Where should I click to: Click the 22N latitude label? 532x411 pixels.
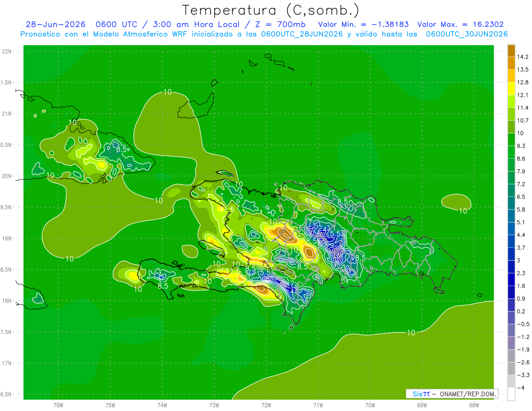tap(6, 51)
